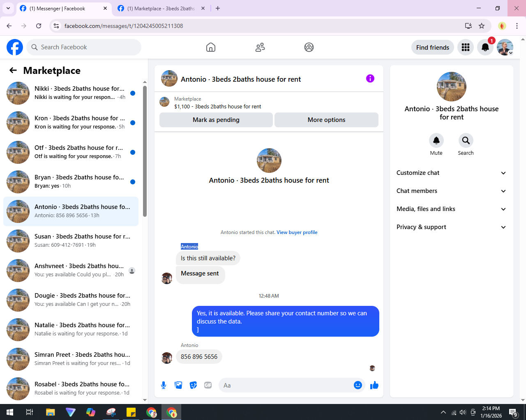Open Chrome tab search dropdown

coord(8,8)
